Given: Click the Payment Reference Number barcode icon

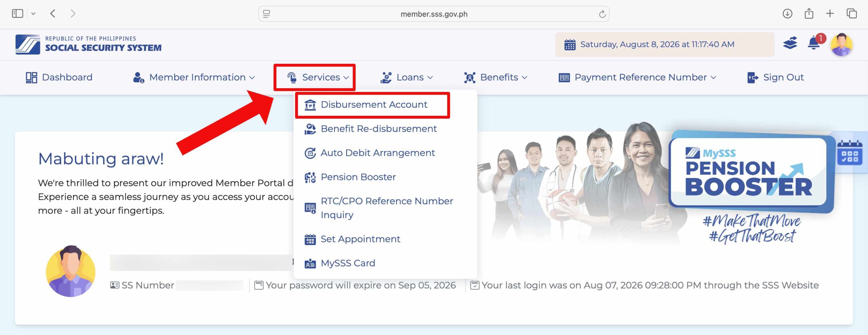Looking at the screenshot, I should point(564,78).
